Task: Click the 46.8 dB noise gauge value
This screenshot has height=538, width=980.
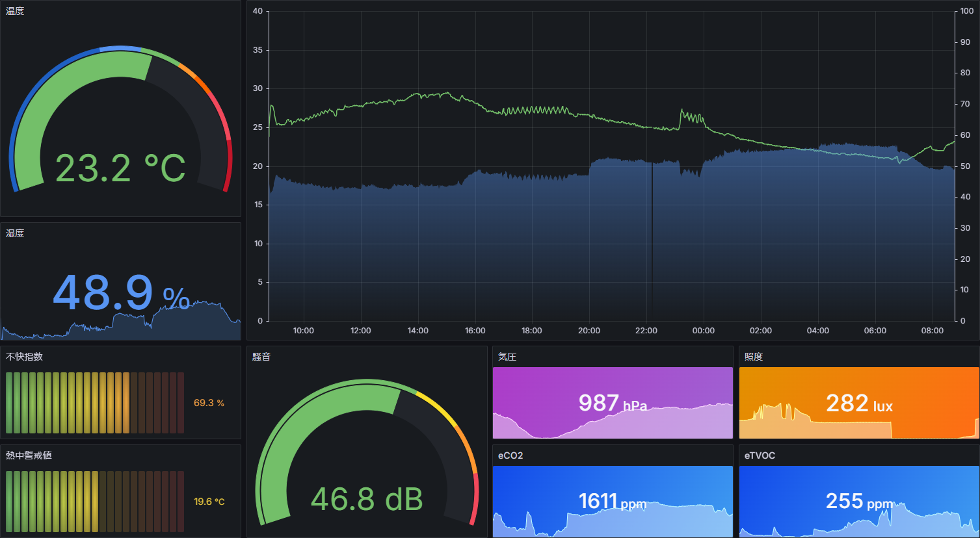Action: (367, 499)
